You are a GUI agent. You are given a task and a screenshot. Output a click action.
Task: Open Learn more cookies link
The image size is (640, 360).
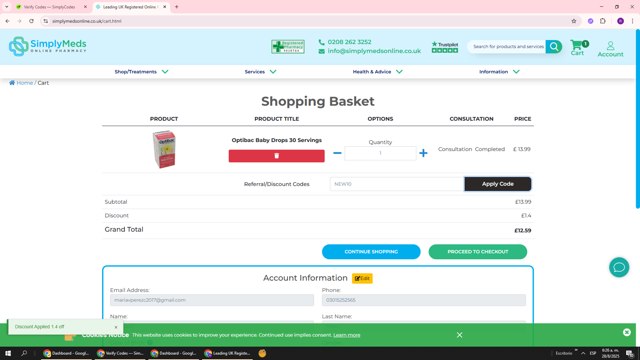click(x=347, y=335)
